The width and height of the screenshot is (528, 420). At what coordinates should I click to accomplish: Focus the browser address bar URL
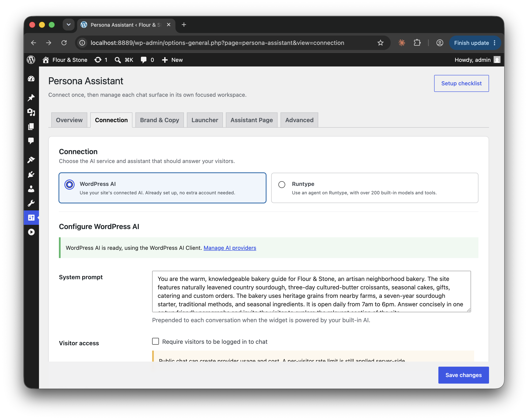217,43
